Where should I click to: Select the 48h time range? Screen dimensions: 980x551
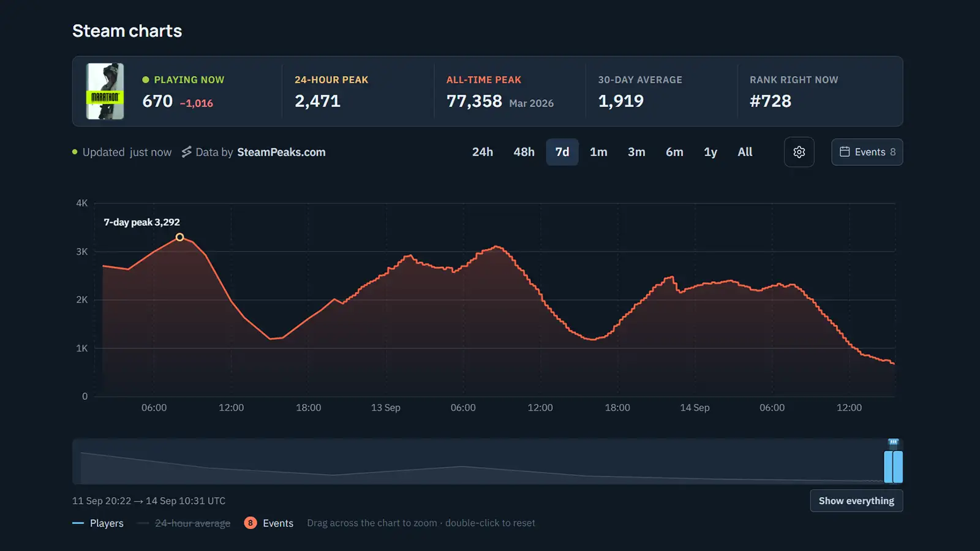click(524, 152)
